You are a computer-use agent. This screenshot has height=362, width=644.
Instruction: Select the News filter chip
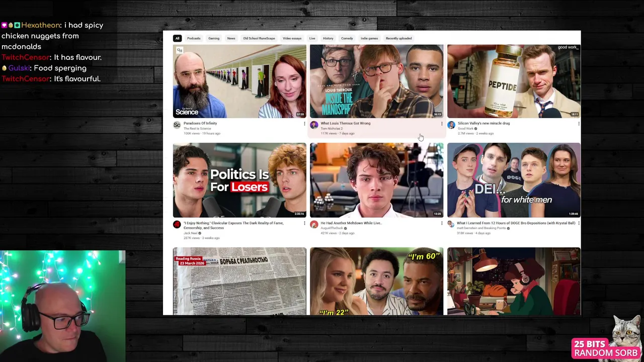[231, 38]
